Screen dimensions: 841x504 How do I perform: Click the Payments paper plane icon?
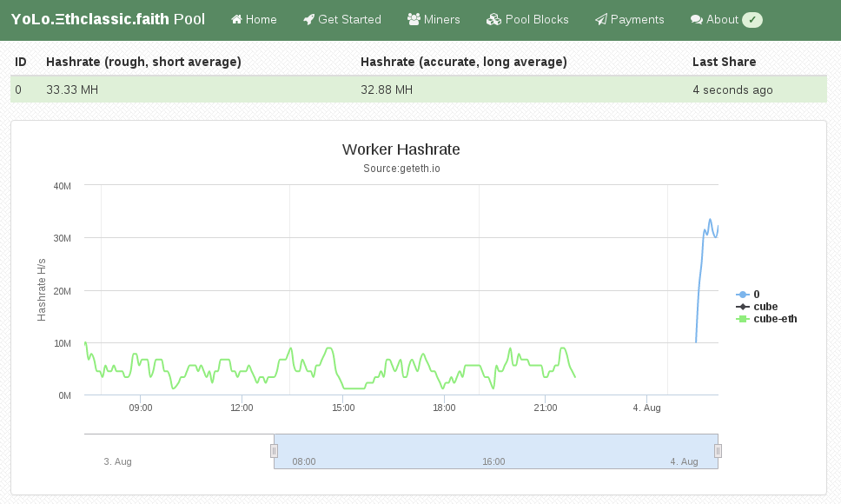coord(601,20)
